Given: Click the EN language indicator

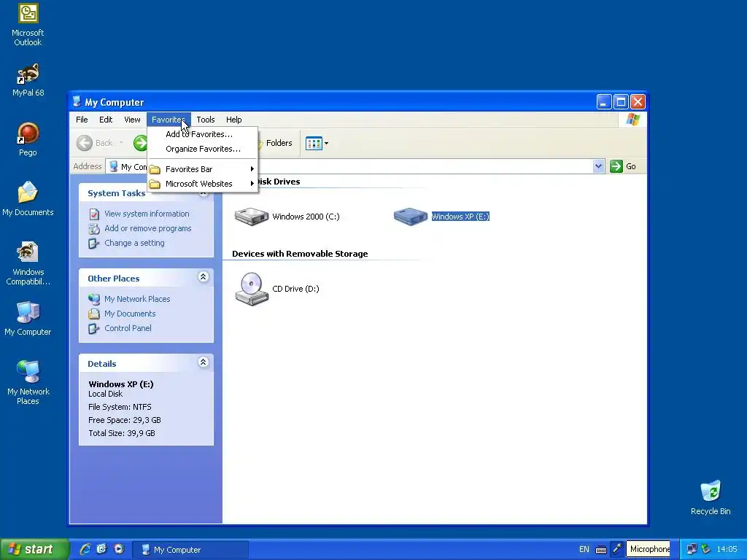Looking at the screenshot, I should (584, 550).
